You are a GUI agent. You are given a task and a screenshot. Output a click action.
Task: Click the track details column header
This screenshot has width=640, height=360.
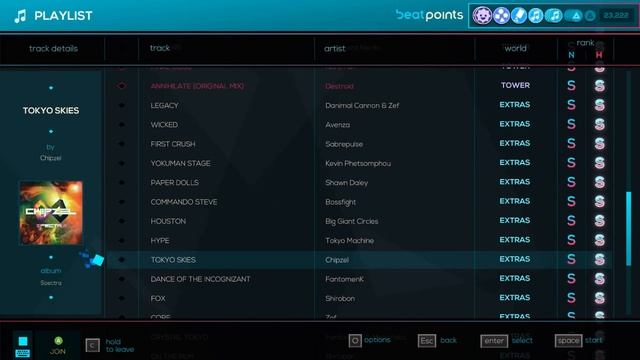click(x=53, y=49)
